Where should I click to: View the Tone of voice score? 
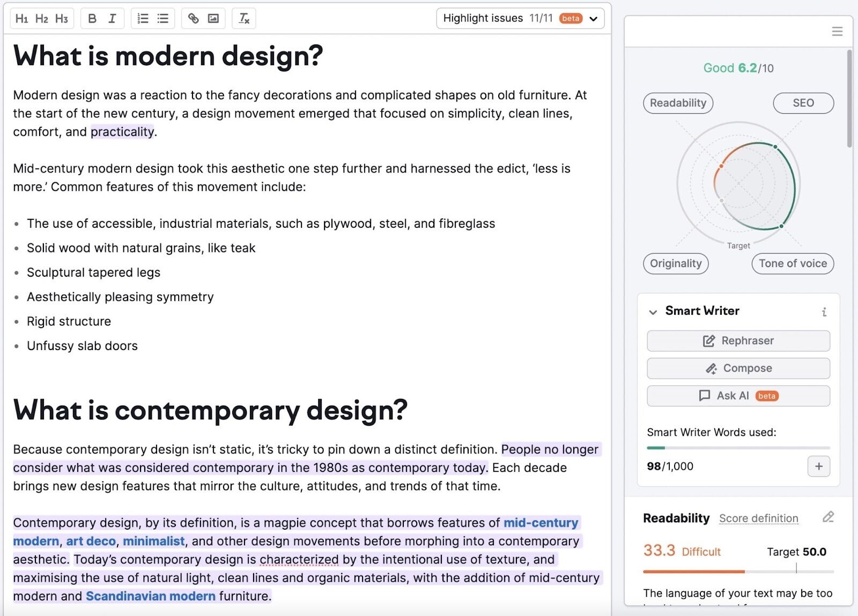point(792,263)
